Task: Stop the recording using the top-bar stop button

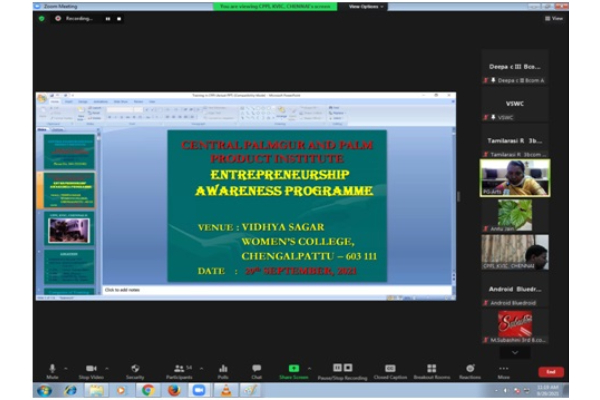Action: click(x=118, y=18)
